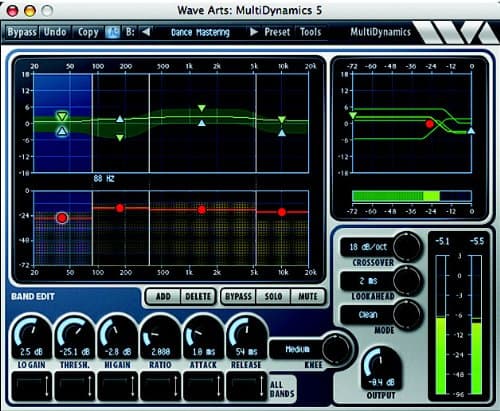Viewport: 500px width, 411px height.
Task: Click the 18 dB/oct crossover value
Action: (368, 247)
